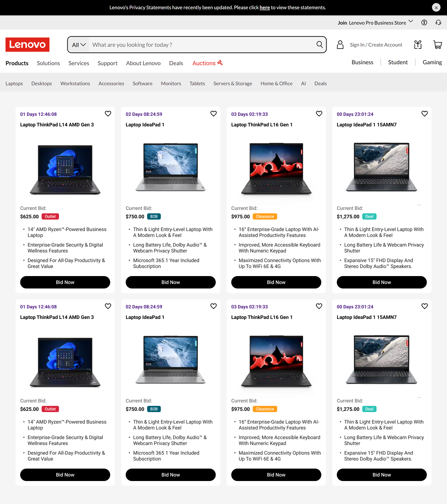Open the accessibility options icon

(424, 22)
